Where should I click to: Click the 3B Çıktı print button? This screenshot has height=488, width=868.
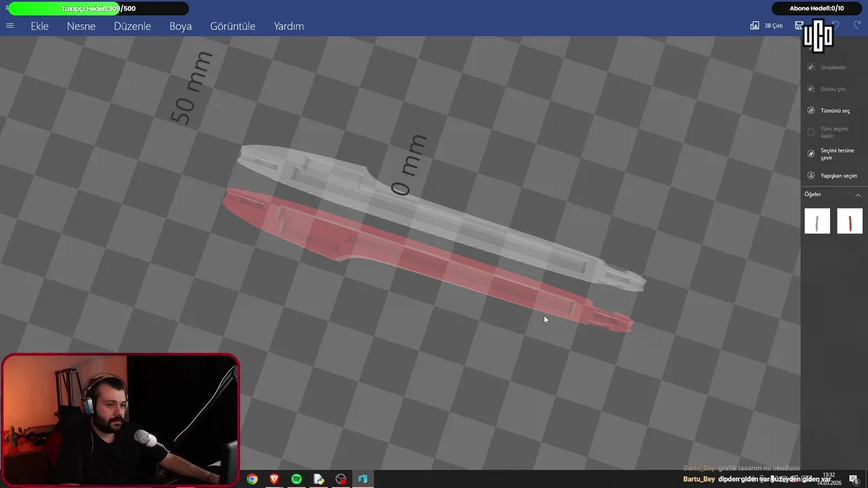tap(766, 26)
